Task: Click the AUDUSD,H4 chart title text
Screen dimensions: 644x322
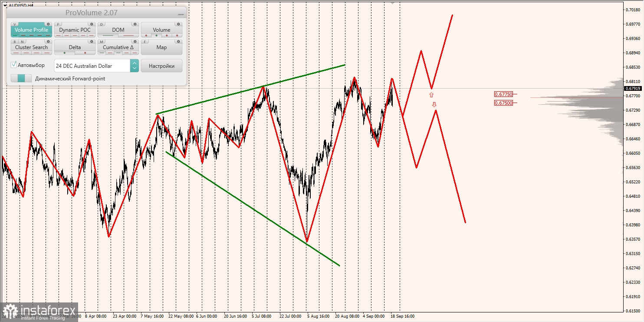Action: [x=21, y=5]
